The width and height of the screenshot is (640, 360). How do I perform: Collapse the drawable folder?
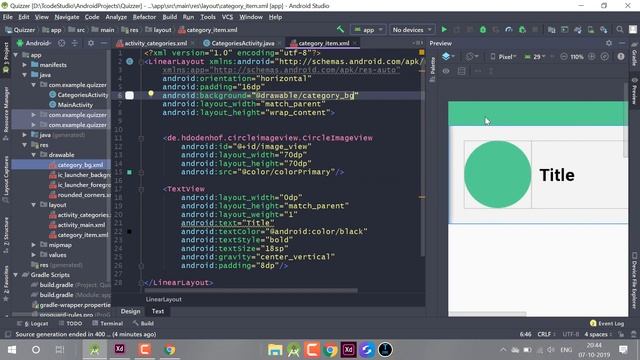34,155
